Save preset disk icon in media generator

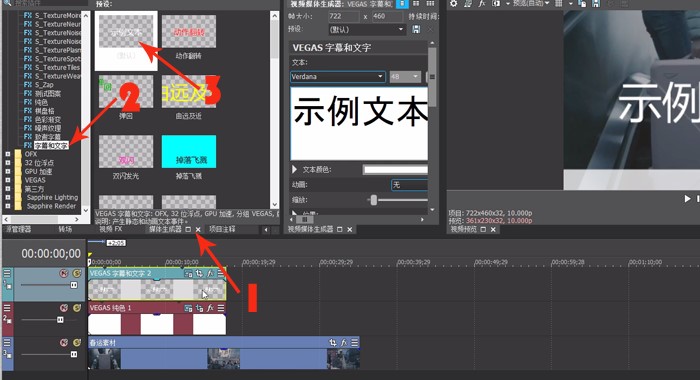[416, 29]
